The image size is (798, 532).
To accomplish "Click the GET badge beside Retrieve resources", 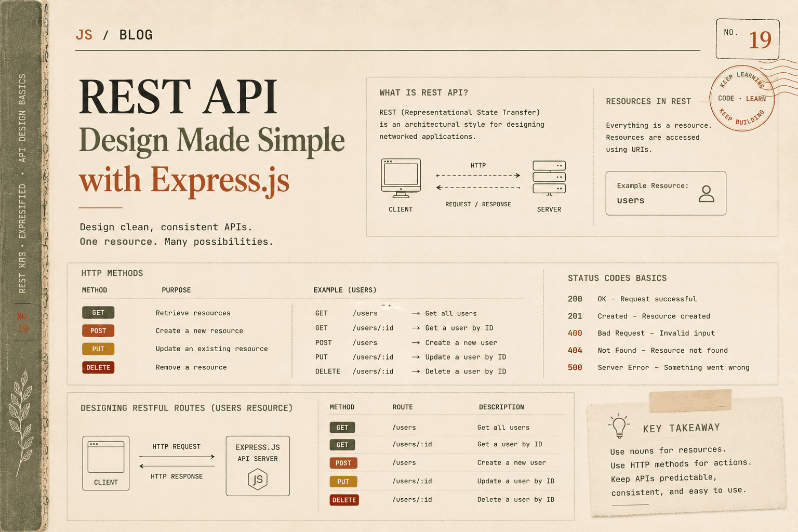I will click(x=98, y=313).
